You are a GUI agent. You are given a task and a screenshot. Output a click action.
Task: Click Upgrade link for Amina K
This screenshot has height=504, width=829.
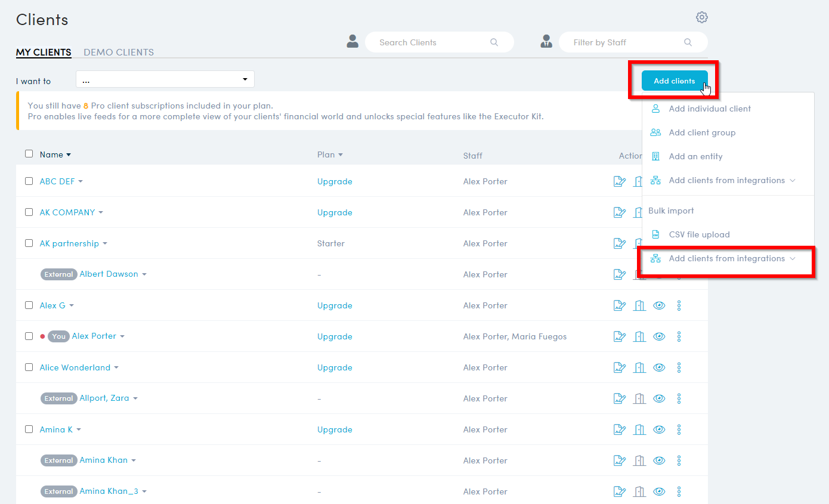pyautogui.click(x=335, y=429)
